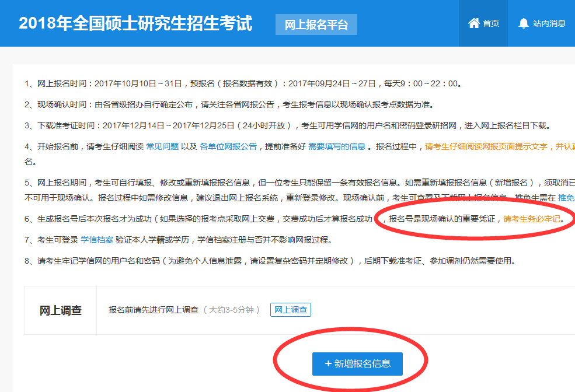Click the home icon in the header
This screenshot has width=575, height=392.
(473, 23)
